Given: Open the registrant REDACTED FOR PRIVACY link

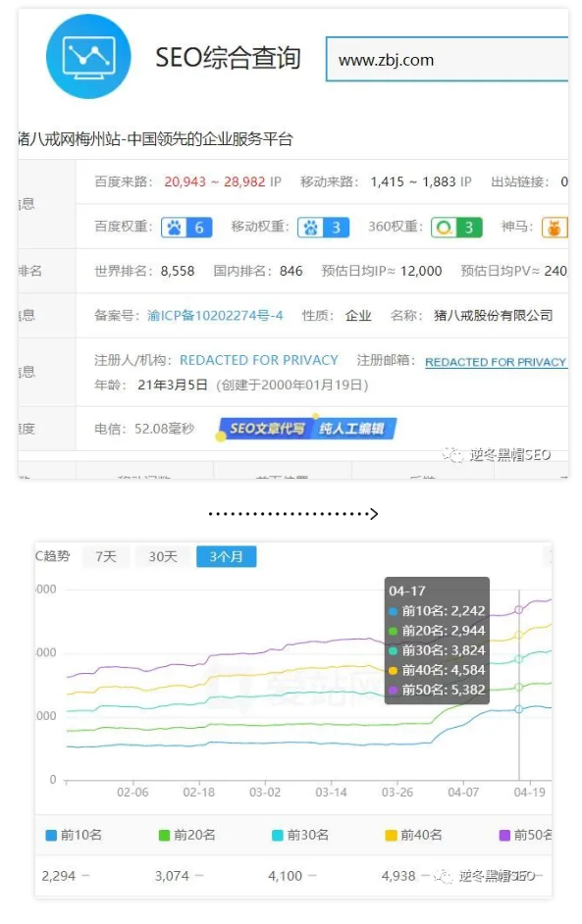Looking at the screenshot, I should [259, 360].
